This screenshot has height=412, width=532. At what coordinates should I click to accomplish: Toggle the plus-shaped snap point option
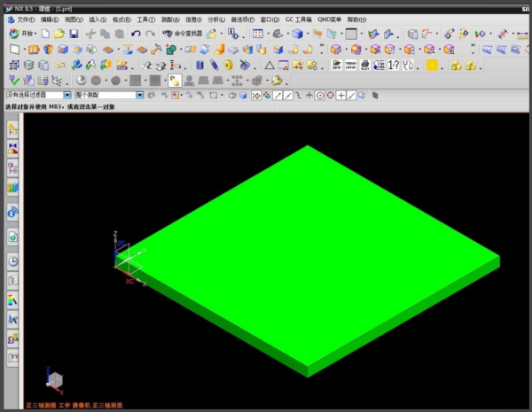[341, 95]
